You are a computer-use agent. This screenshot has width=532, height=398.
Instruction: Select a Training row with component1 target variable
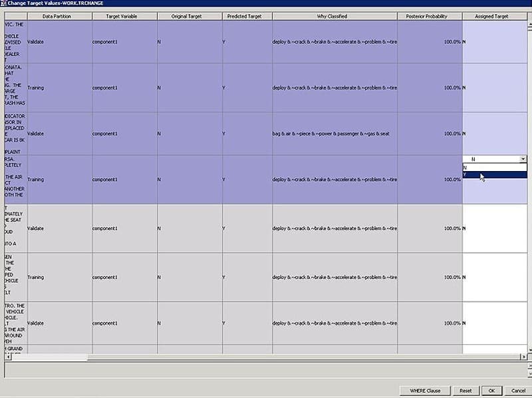click(x=199, y=87)
